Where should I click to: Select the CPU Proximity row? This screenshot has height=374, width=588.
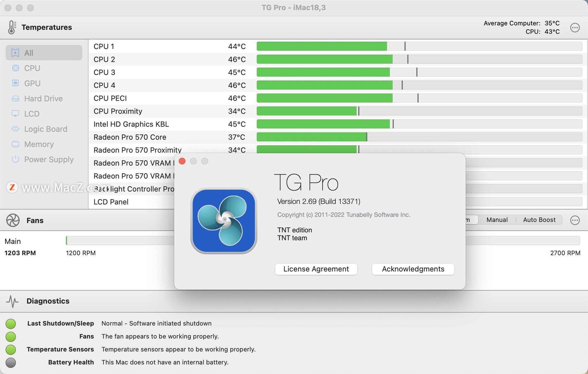point(338,111)
